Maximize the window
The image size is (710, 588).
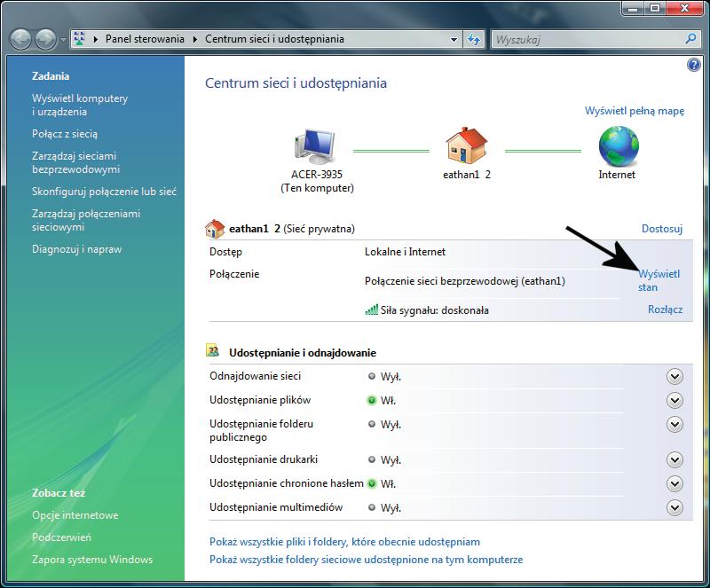655,9
